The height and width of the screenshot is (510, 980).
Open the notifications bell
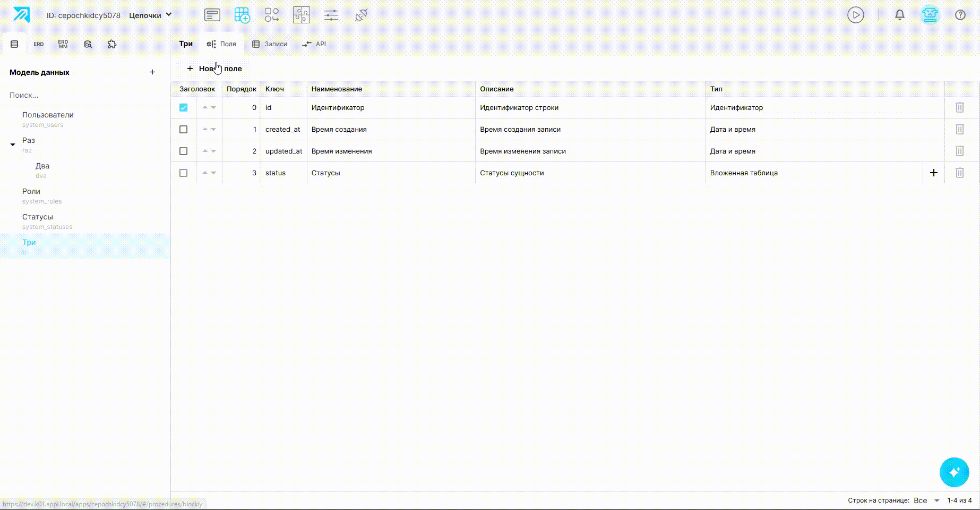900,15
